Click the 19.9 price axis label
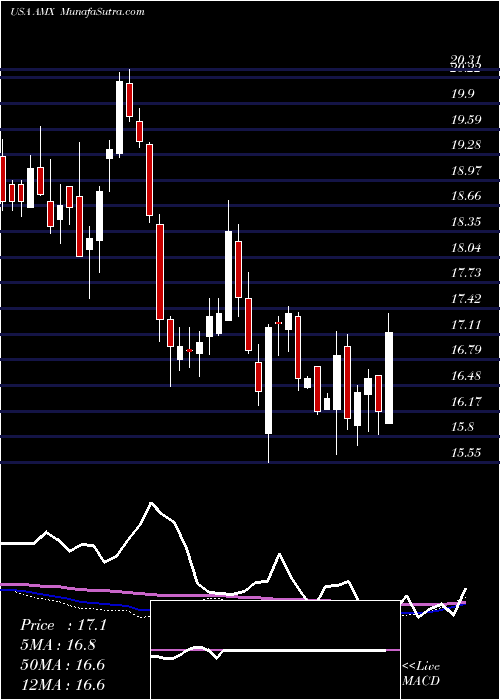The image size is (500, 700). (464, 94)
